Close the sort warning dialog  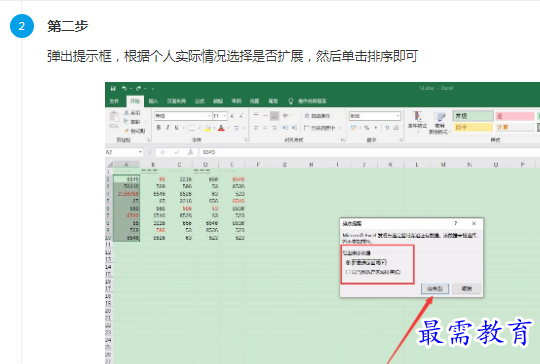click(474, 223)
